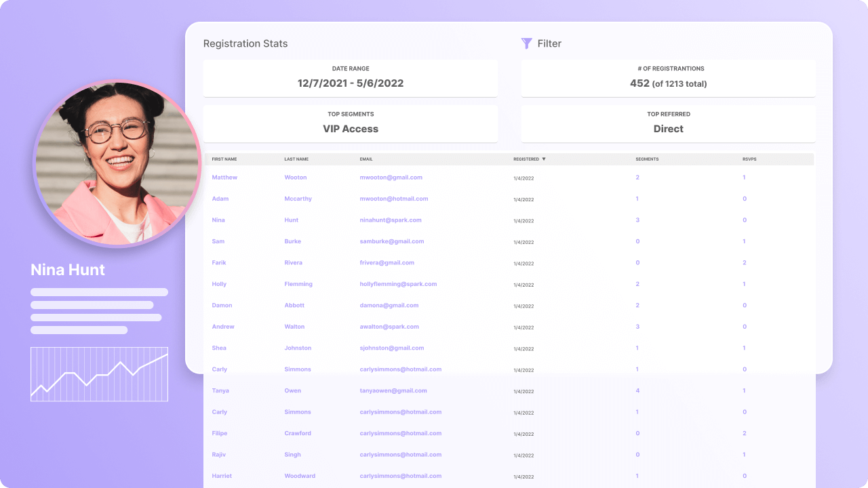The image size is (868, 488).
Task: Select last name Flemming in table
Action: coord(298,284)
